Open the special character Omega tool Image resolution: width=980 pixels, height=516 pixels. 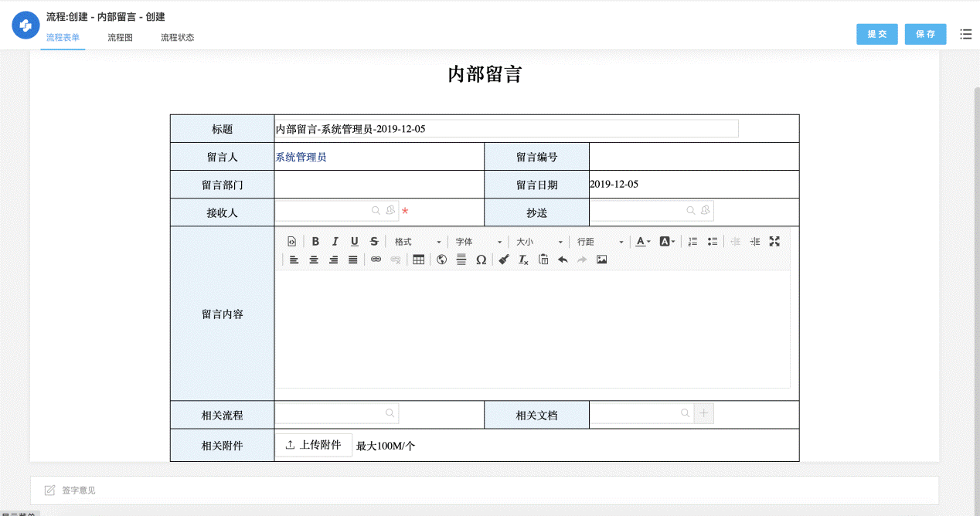(x=481, y=260)
